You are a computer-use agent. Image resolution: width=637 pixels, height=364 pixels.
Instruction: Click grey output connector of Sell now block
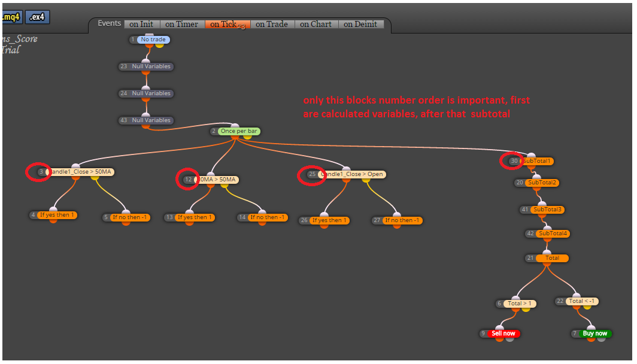509,338
